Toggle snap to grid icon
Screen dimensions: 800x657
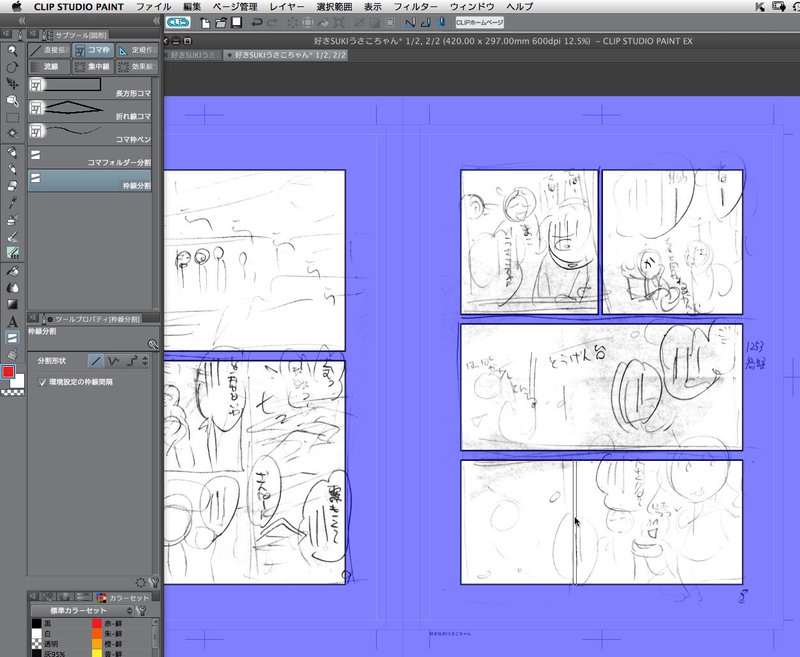(x=441, y=22)
